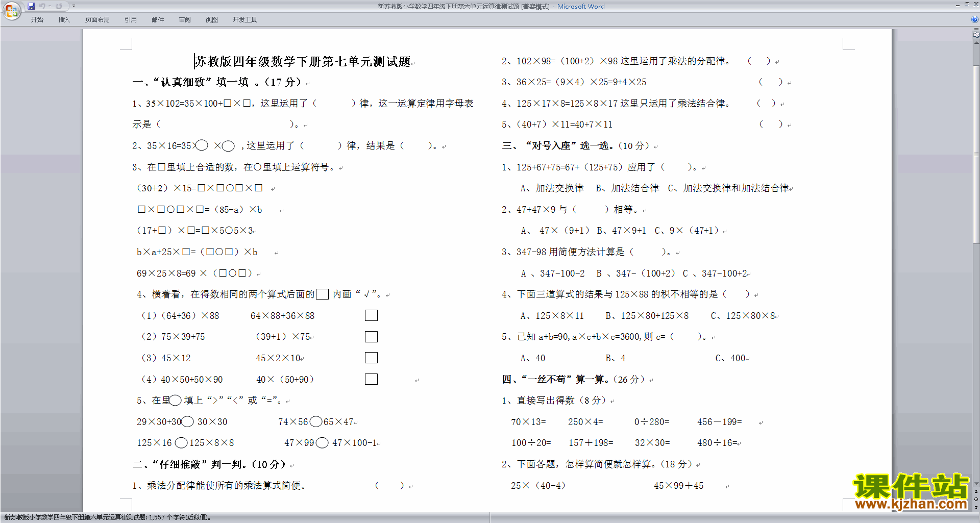Click the expression 45×99+45
The height and width of the screenshot is (523, 980).
[x=678, y=486]
